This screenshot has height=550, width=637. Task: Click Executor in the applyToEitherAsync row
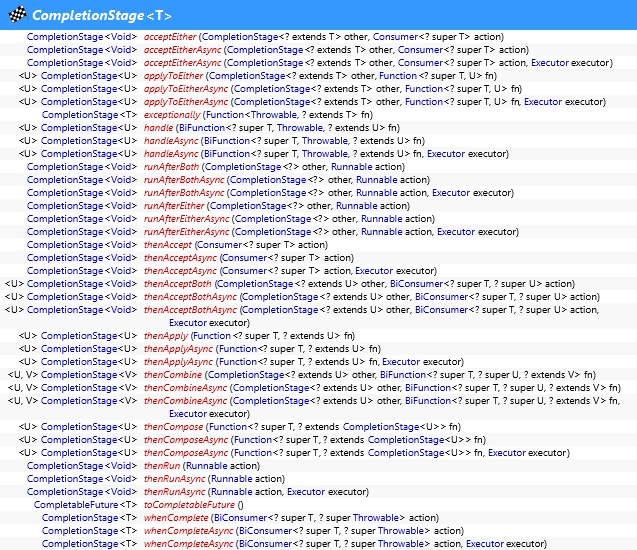point(543,102)
